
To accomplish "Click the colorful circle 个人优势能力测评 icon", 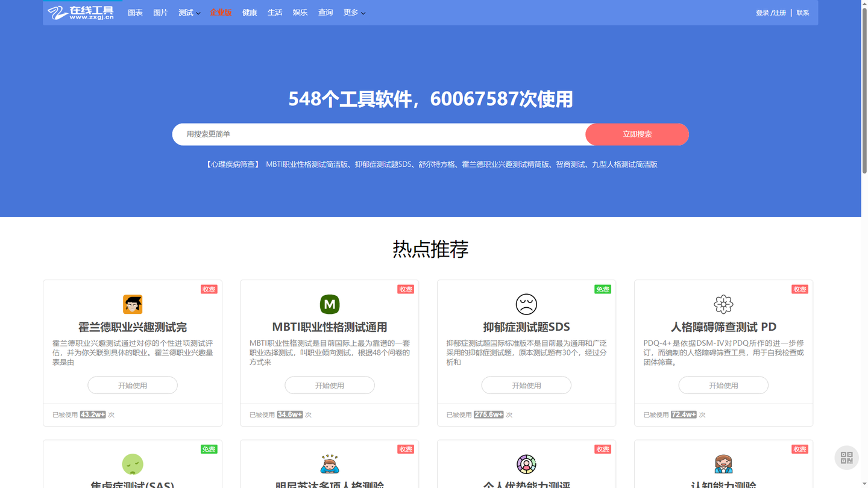I will 526,465.
